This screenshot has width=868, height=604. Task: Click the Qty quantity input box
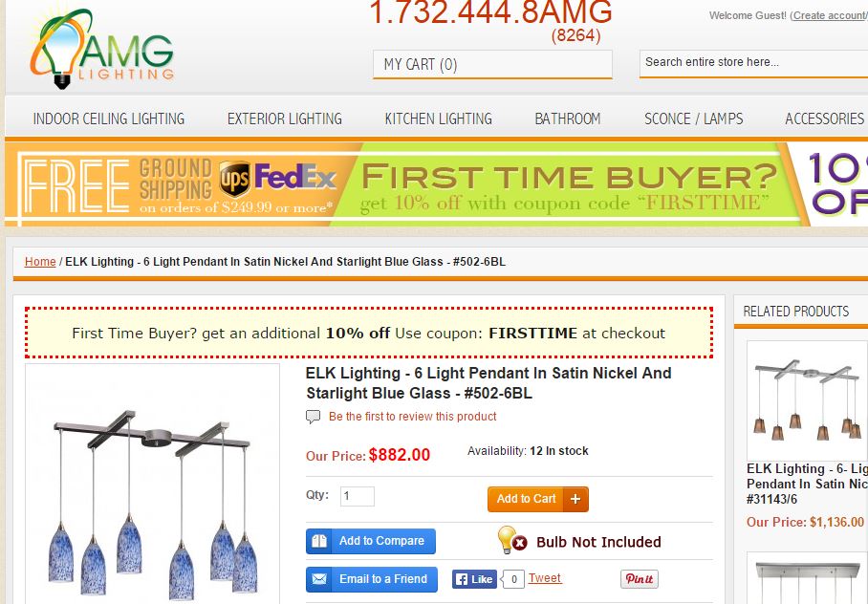[358, 496]
